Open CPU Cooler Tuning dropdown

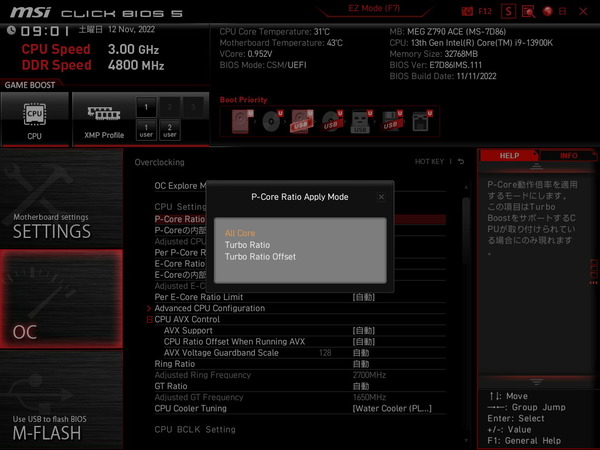[x=392, y=409]
